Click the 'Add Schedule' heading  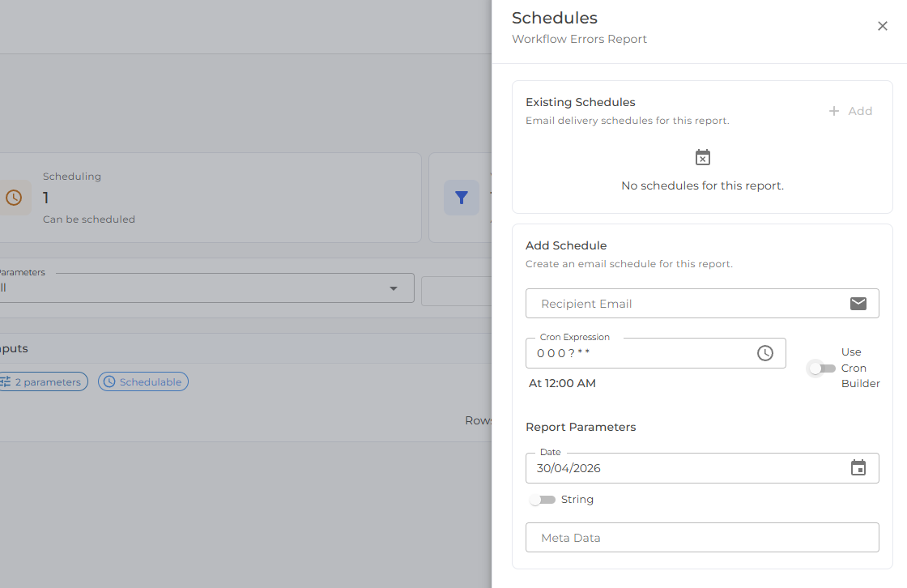(x=566, y=245)
